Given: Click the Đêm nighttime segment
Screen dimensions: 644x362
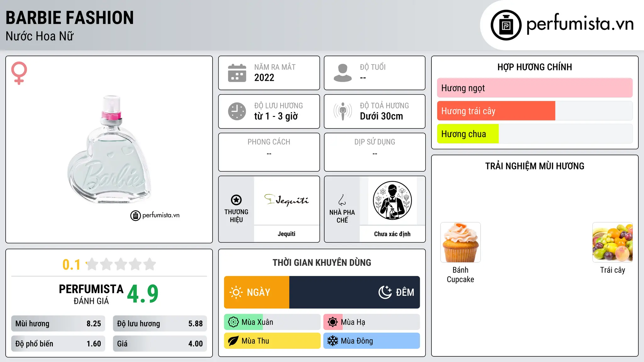Looking at the screenshot, I should coord(355,292).
